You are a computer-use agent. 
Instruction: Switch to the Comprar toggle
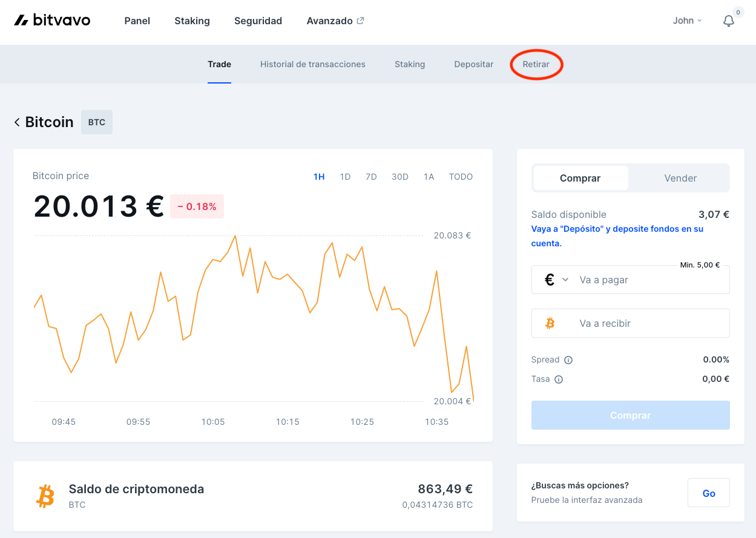coord(580,178)
